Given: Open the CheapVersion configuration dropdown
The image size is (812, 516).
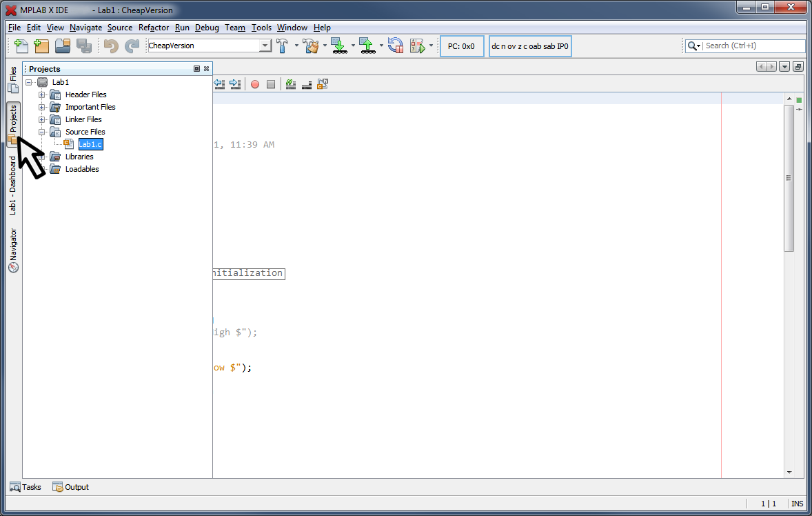Looking at the screenshot, I should [264, 46].
